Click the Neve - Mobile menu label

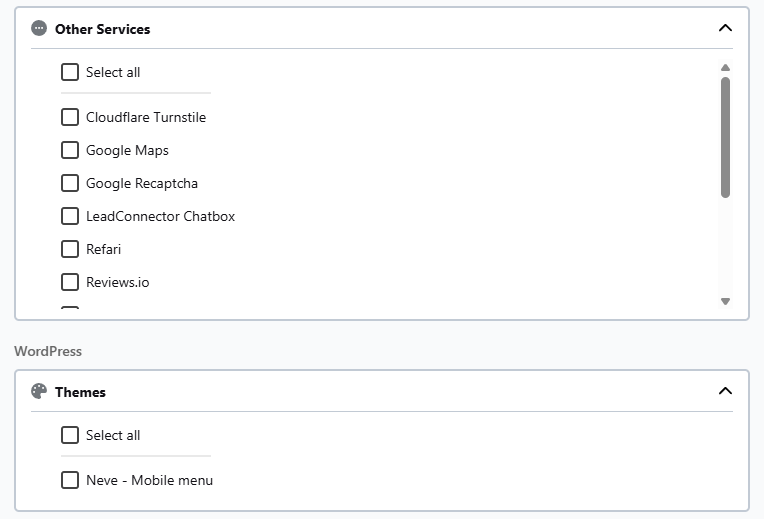(x=149, y=480)
